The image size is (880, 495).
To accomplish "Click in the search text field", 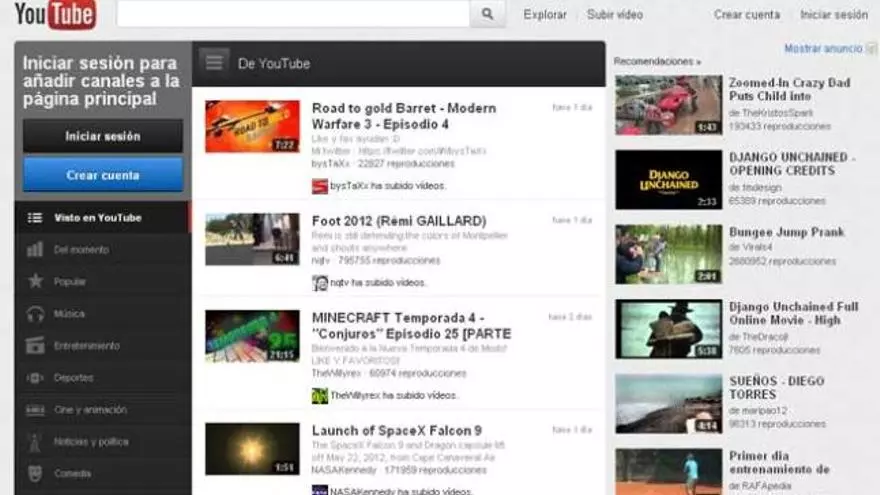I will [x=292, y=14].
